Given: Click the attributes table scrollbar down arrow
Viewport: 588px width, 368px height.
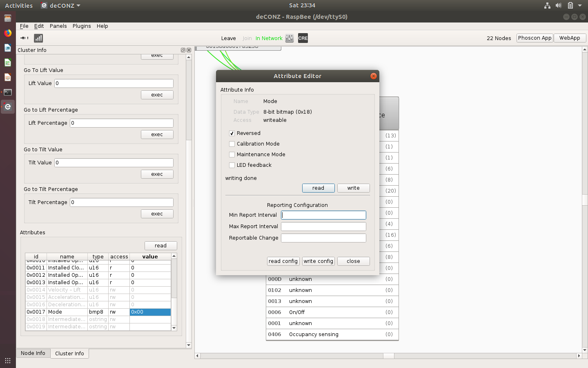Looking at the screenshot, I should 174,328.
